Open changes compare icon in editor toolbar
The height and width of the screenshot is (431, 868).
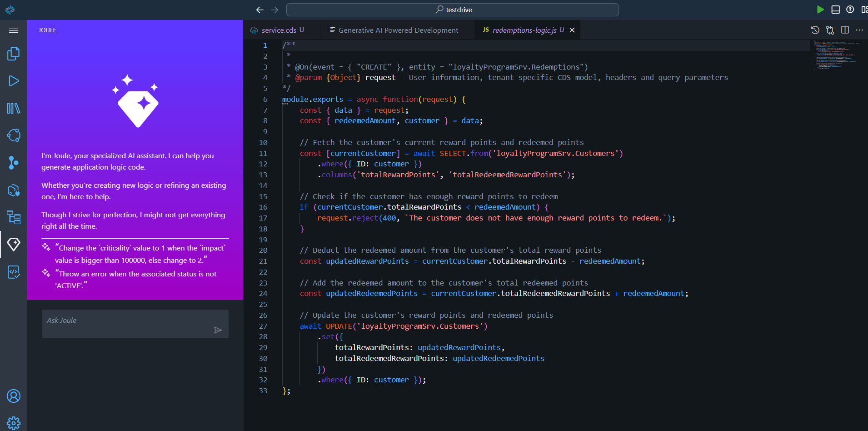pos(830,30)
